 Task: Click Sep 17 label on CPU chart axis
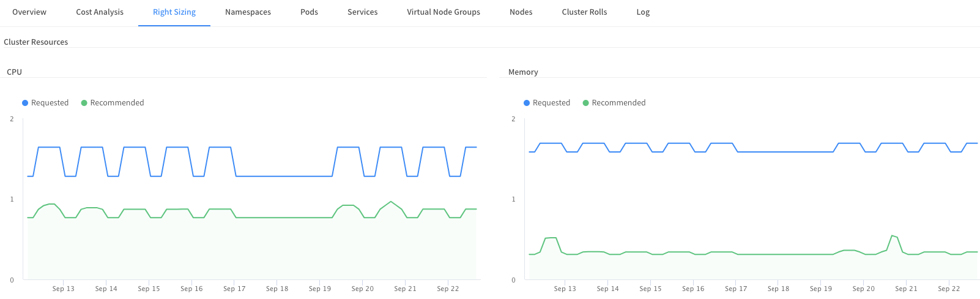click(x=234, y=289)
